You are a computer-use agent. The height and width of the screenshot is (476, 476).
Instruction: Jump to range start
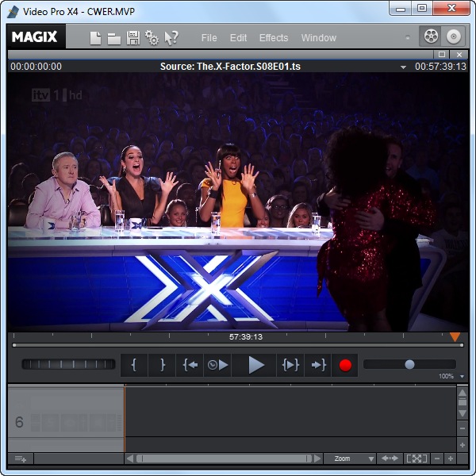[x=190, y=365]
